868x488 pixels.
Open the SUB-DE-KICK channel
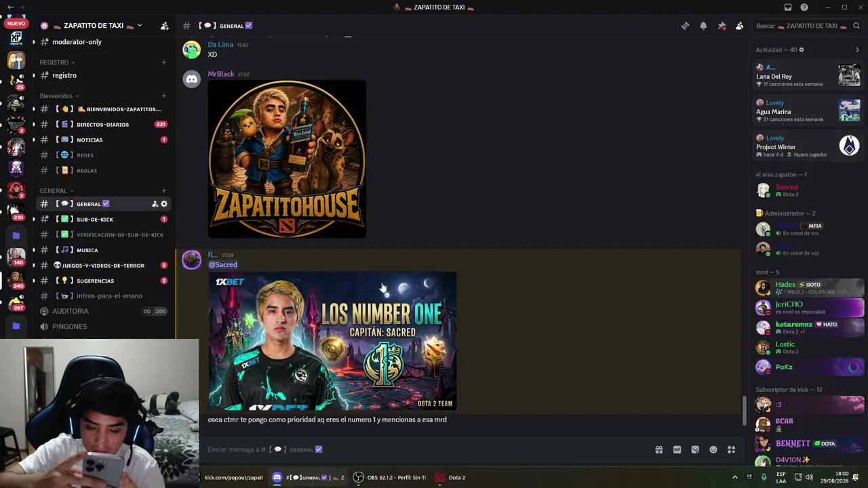[x=103, y=220]
